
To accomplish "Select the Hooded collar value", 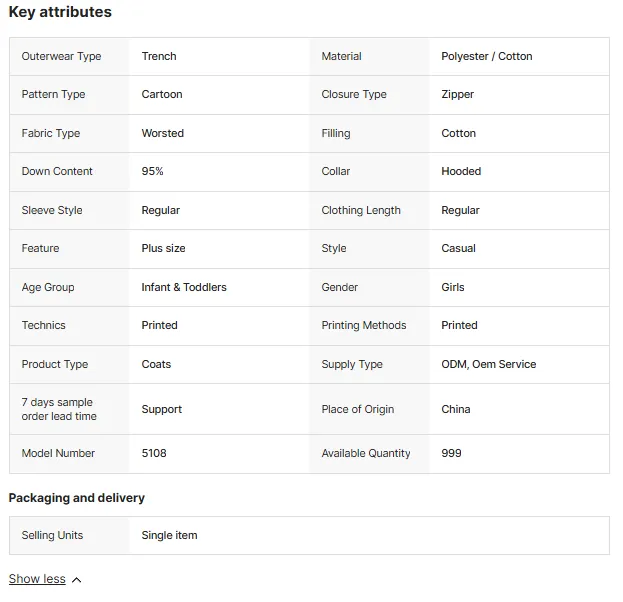I will [461, 171].
